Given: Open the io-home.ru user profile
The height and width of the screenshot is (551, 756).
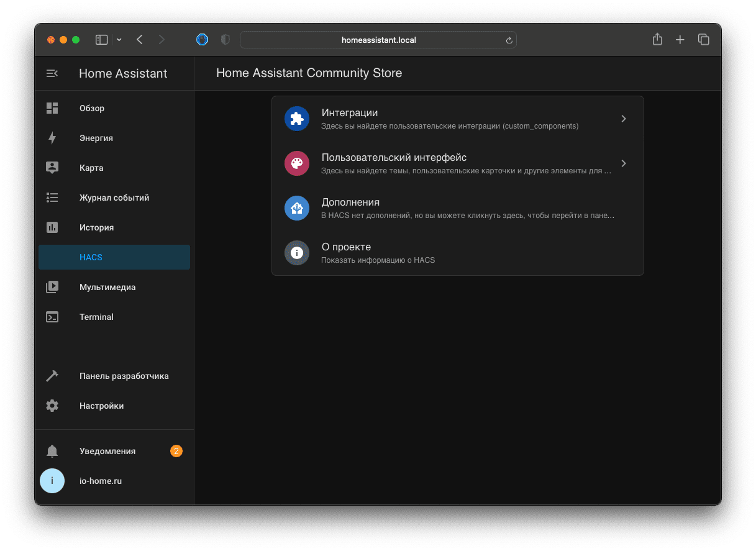Looking at the screenshot, I should [52, 481].
